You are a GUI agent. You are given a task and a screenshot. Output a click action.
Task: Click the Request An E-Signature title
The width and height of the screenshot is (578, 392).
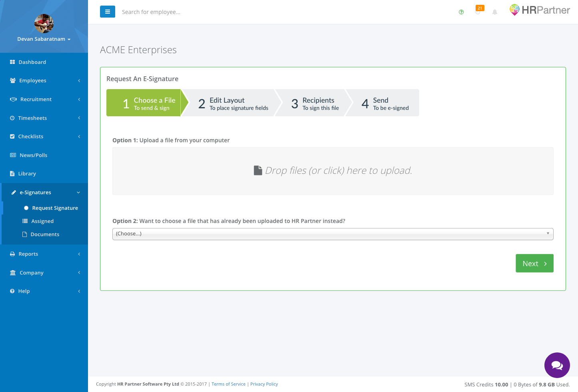click(x=142, y=79)
